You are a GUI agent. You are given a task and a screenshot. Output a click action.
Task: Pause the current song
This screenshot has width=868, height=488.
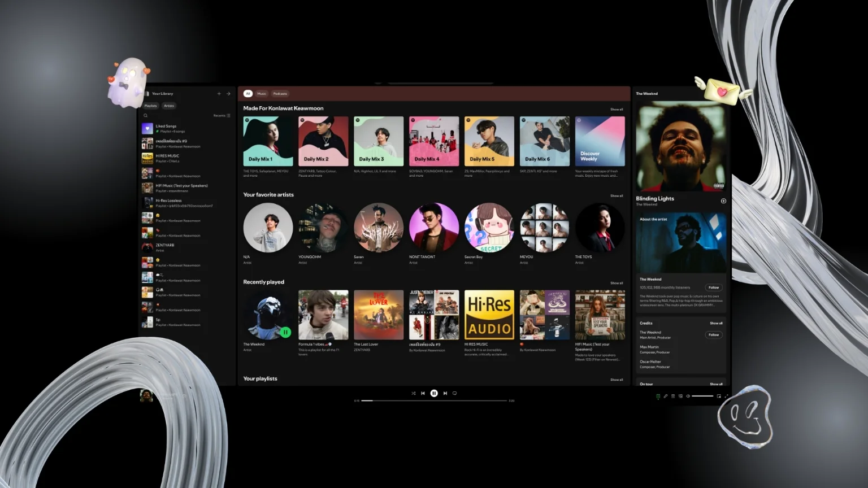point(434,393)
